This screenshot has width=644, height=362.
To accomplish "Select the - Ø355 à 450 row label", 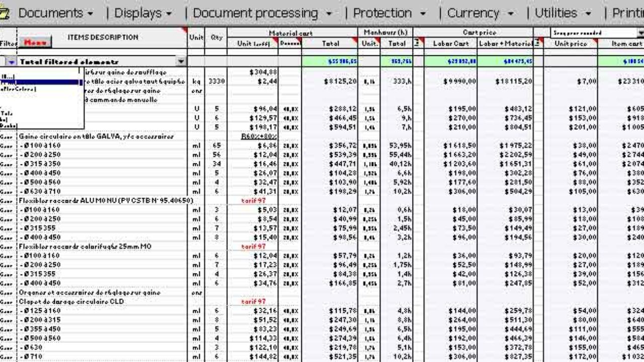I will point(40,329).
